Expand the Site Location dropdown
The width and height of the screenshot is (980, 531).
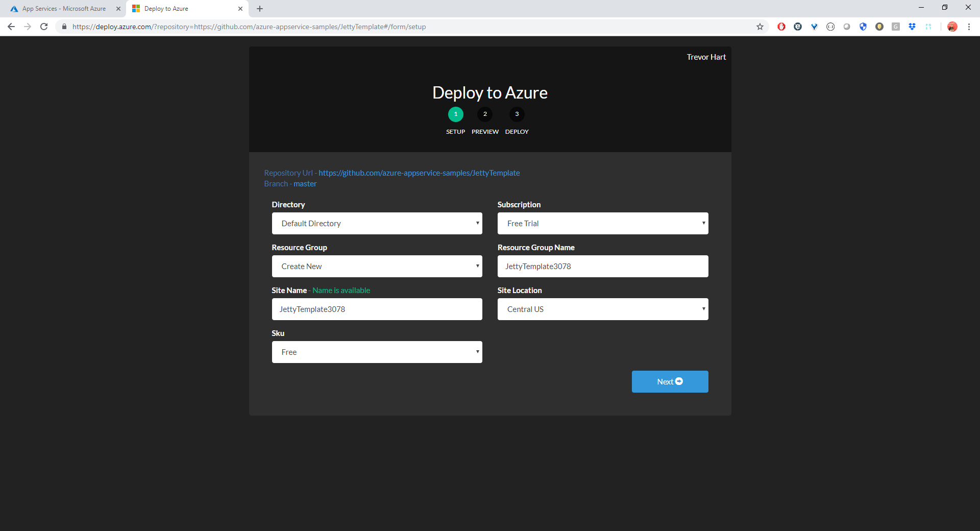click(x=603, y=309)
